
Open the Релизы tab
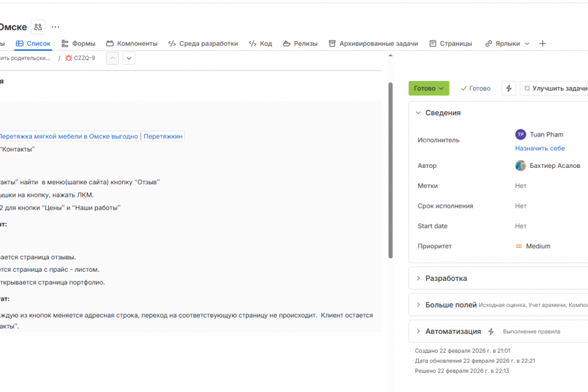point(301,44)
